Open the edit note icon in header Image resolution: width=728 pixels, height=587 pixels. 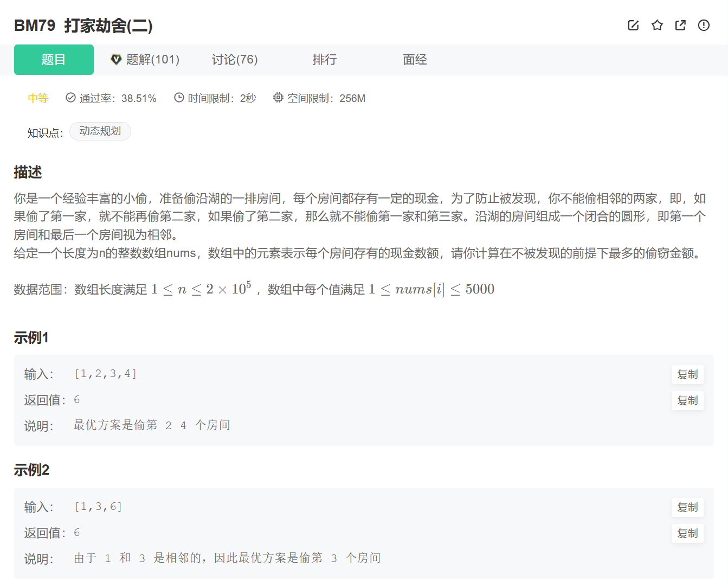click(x=633, y=25)
